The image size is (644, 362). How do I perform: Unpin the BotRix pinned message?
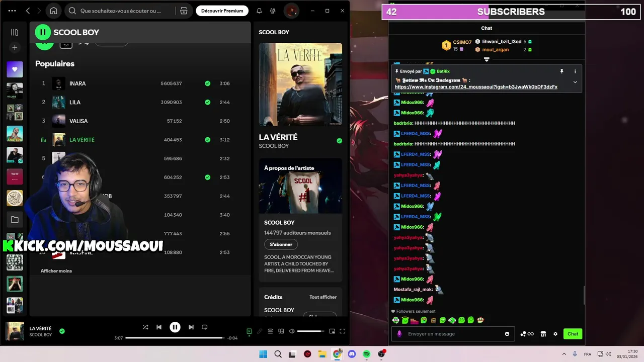(561, 71)
